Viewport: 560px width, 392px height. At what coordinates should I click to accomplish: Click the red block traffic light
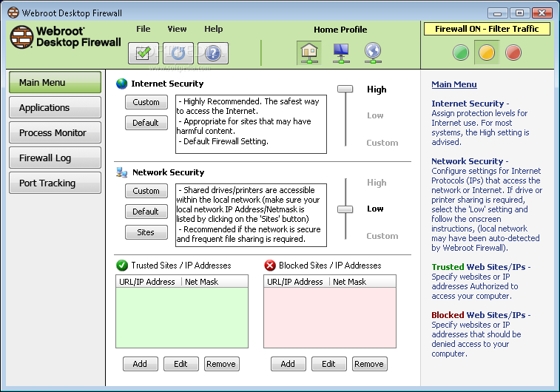(x=513, y=53)
